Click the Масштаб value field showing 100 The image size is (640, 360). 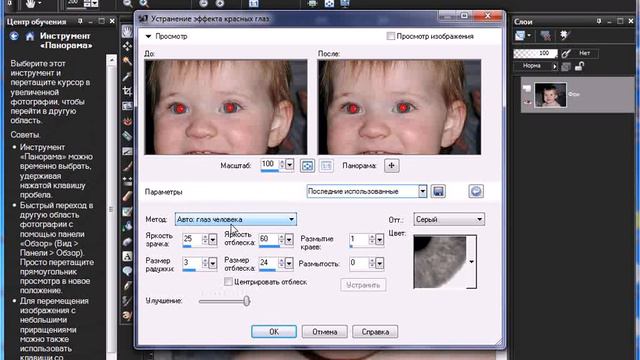(x=269, y=164)
